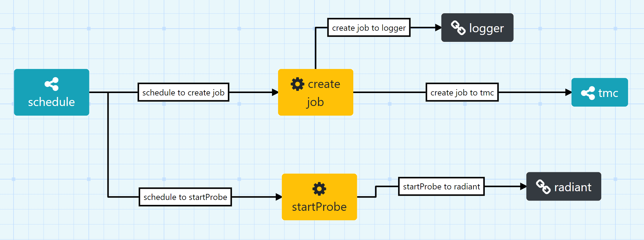This screenshot has width=644, height=240.
Task: Click the share icon on tmc node
Action: click(588, 93)
